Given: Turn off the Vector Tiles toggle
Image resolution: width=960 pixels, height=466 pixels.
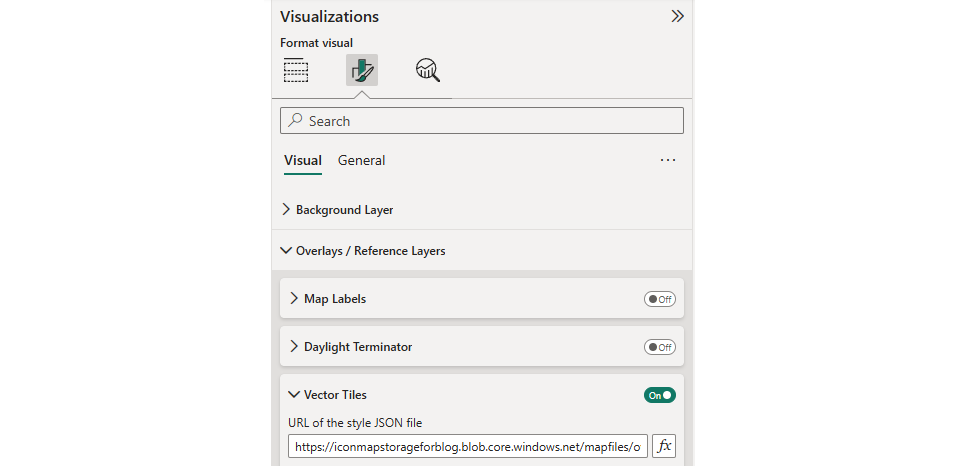Looking at the screenshot, I should point(660,395).
